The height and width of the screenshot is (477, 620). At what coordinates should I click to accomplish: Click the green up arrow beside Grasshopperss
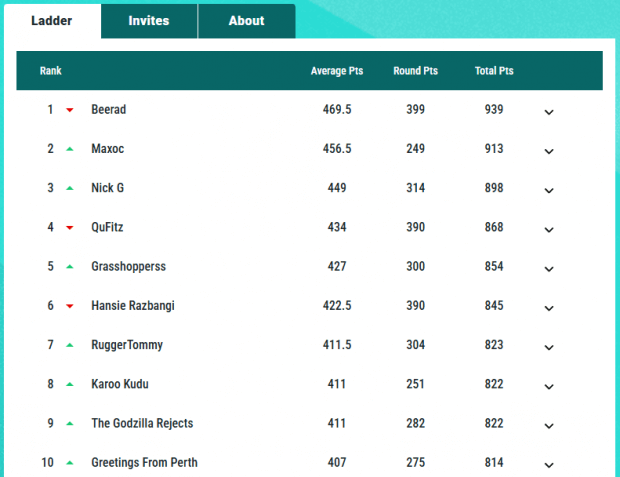70,267
